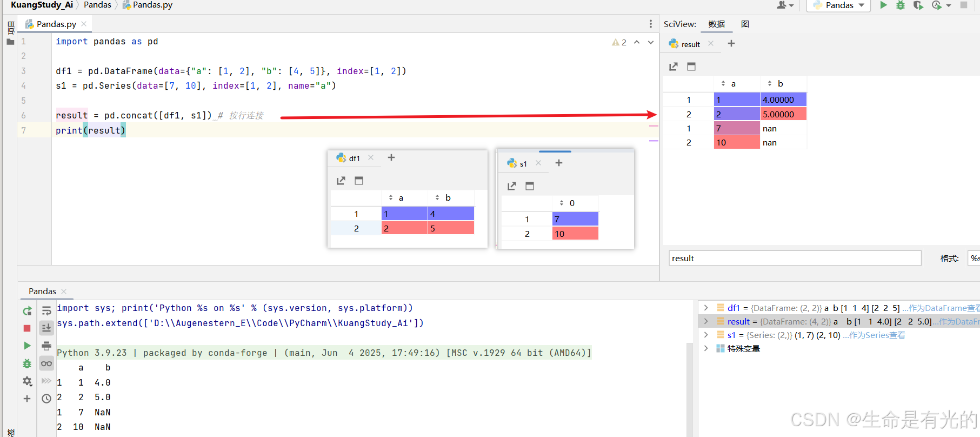The width and height of the screenshot is (980, 437).
Task: Click the Pandas.py breadcrumb in navigation bar
Action: (148, 5)
